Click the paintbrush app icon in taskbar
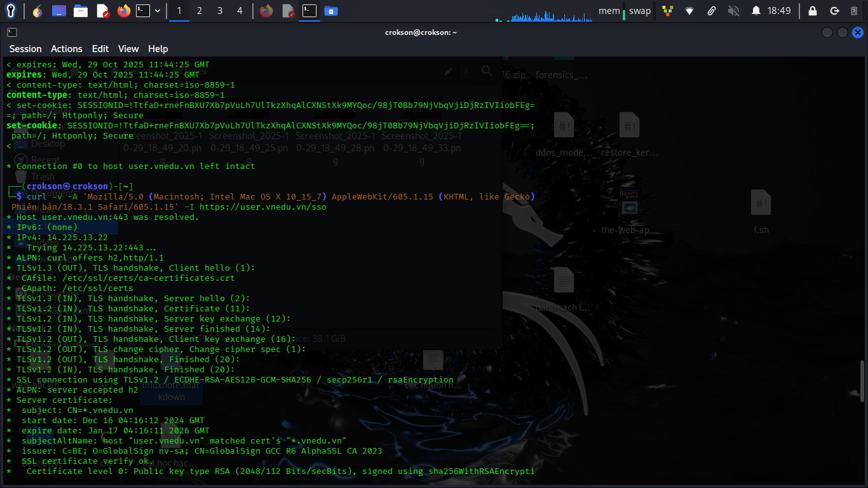The image size is (868, 488). [x=37, y=11]
